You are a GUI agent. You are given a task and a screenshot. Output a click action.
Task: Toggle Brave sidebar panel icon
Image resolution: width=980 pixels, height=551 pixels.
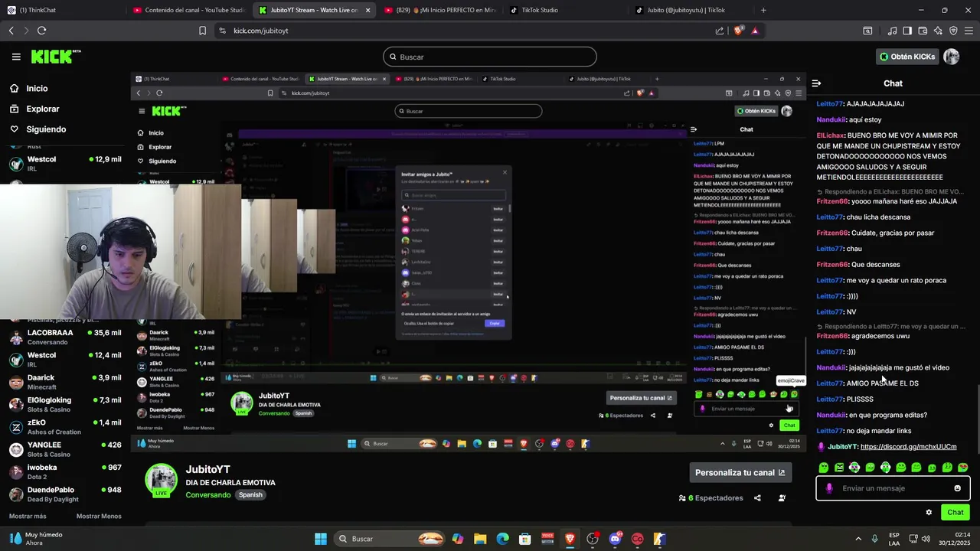coord(907,31)
